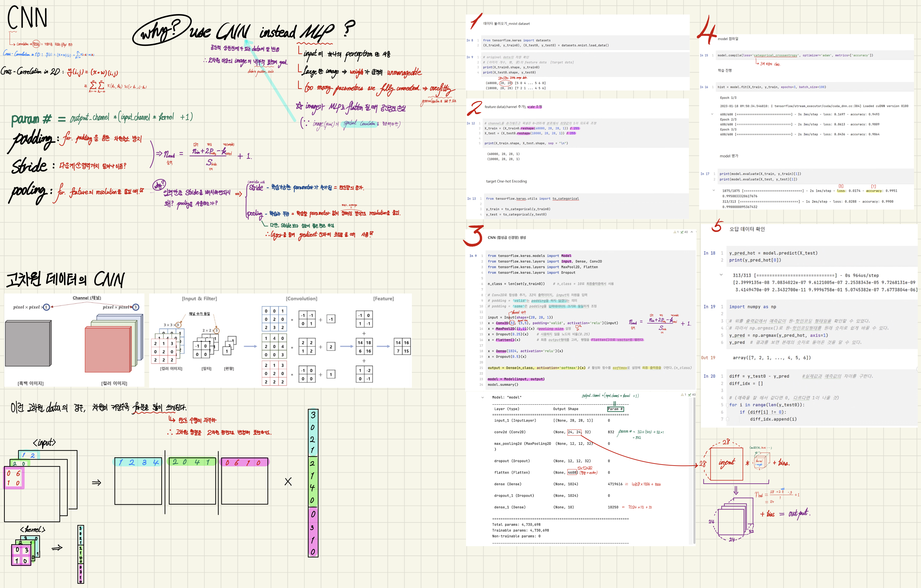Collapse the In 17 evaluate output
The image size is (921, 588).
coord(713,190)
